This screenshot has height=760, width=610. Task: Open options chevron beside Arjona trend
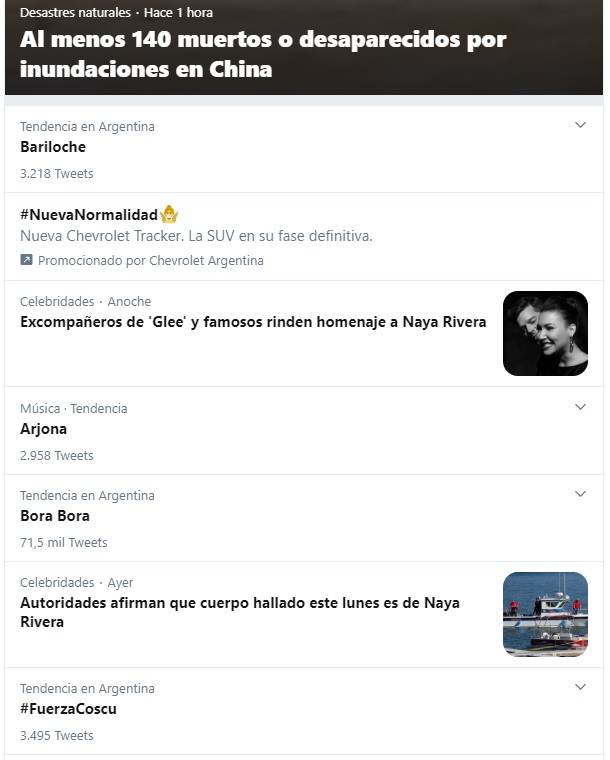click(x=580, y=407)
